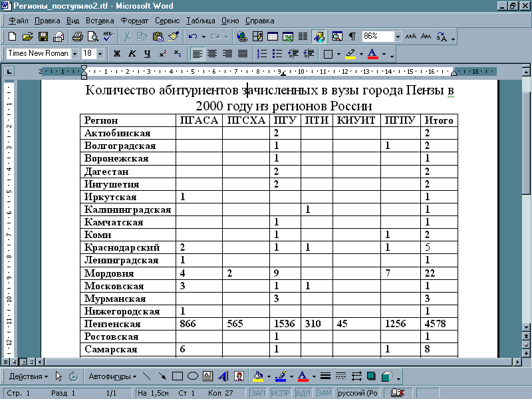Open the borders style dropdown arrow
This screenshot has height=399, width=532.
338,54
